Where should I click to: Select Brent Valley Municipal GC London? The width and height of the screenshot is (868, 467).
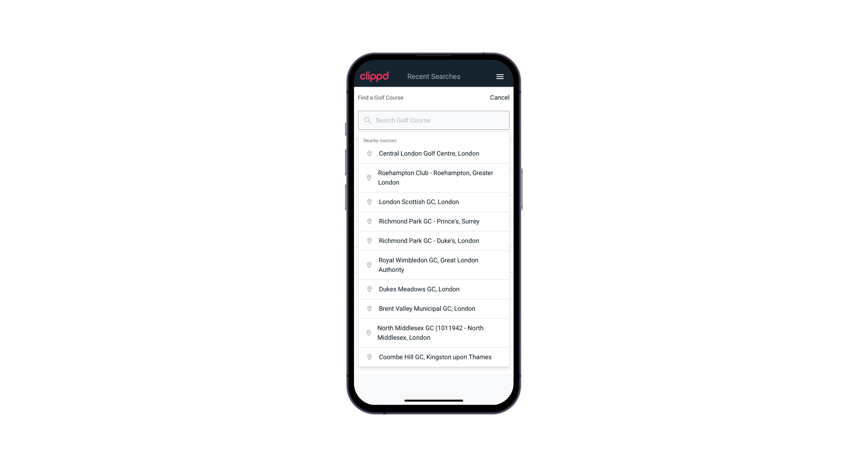434,308
